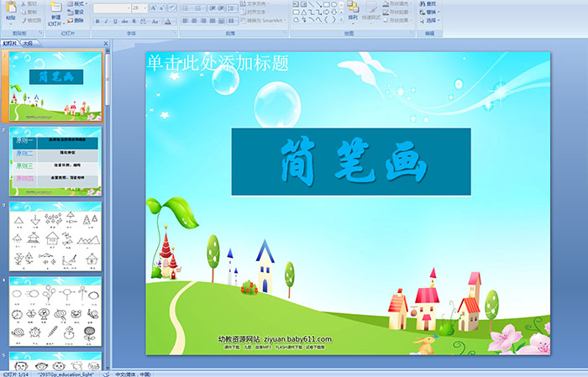Open the Replace (替换) dropdown

(x=430, y=12)
